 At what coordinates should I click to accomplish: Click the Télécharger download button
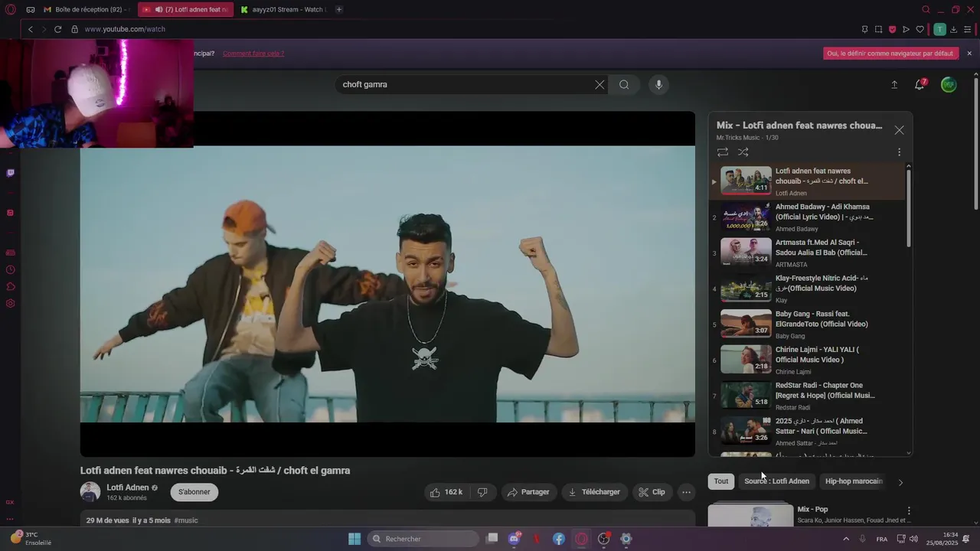click(594, 492)
